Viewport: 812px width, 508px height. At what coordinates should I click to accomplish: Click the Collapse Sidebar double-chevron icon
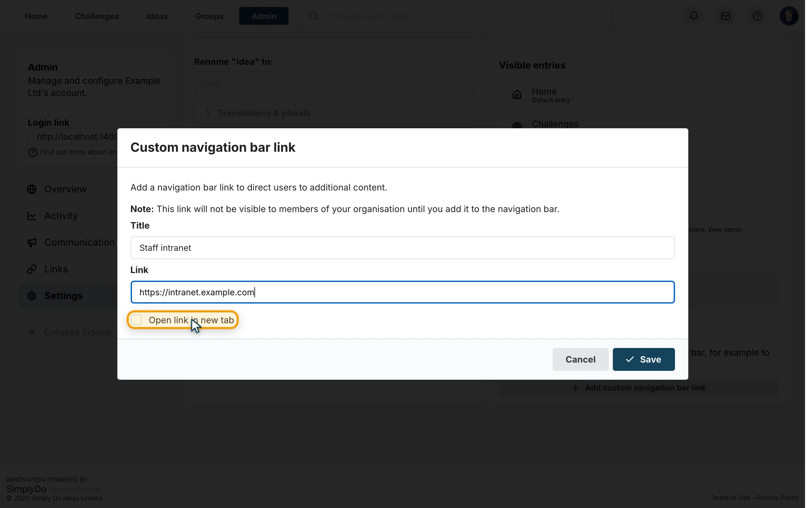click(32, 332)
